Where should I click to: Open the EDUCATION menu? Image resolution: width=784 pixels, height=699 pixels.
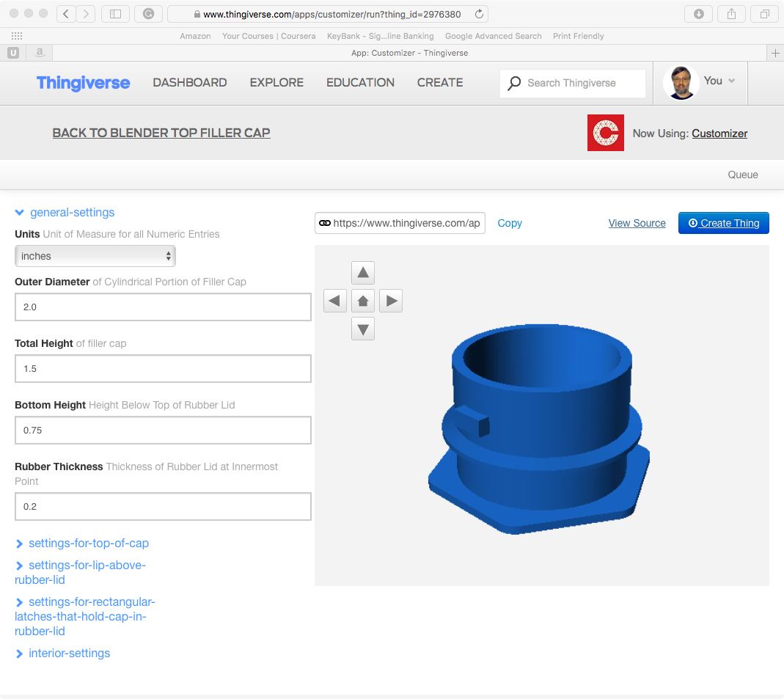coord(361,82)
